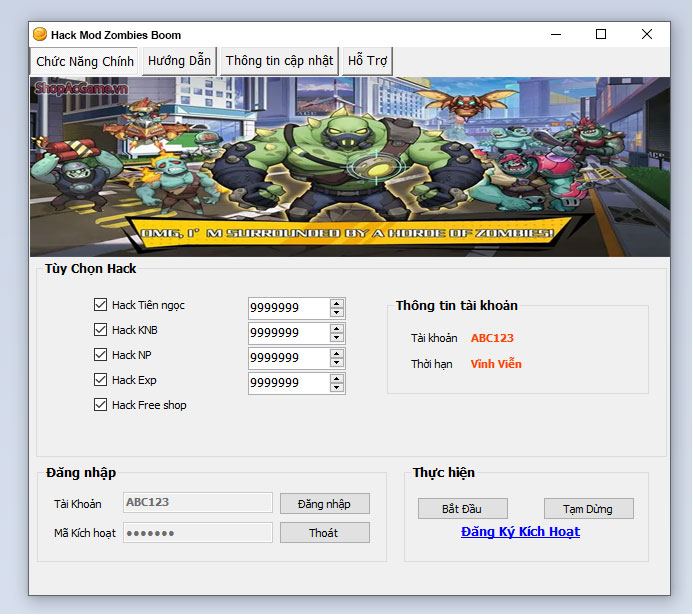Click the Vĩnh Viễn expiry text

[x=496, y=364]
